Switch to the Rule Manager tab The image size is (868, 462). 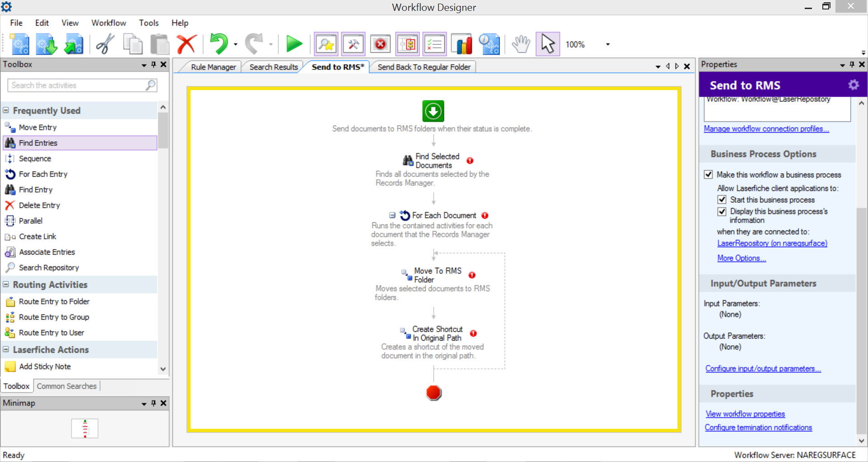[213, 67]
